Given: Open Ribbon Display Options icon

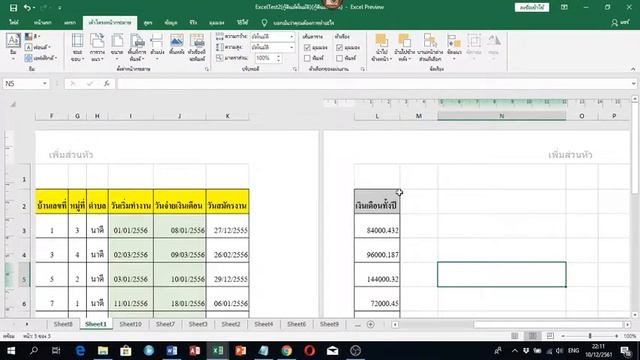Looking at the screenshot, I should [564, 7].
